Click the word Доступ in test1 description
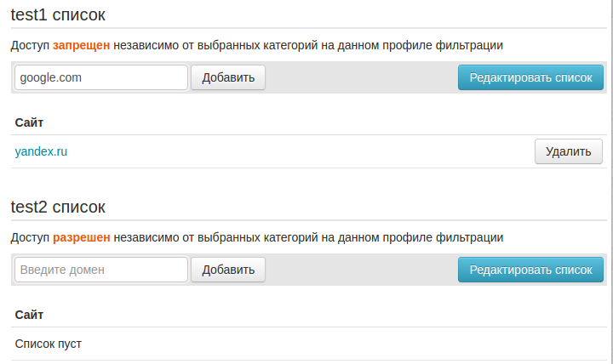 point(30,45)
